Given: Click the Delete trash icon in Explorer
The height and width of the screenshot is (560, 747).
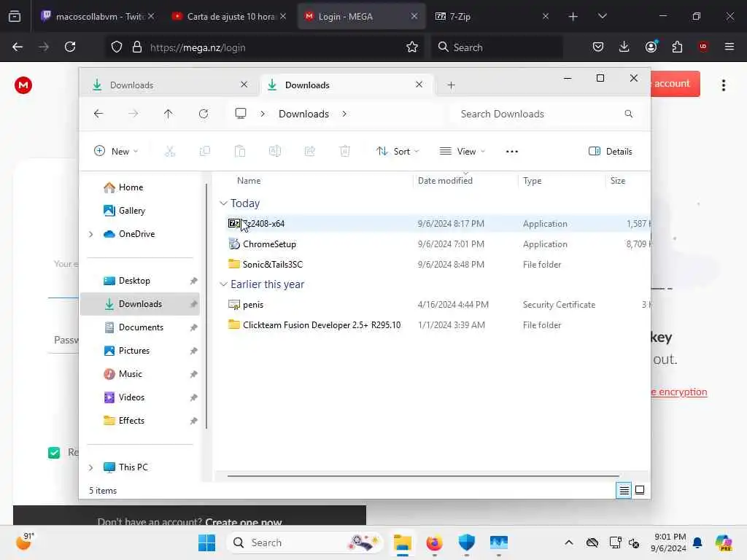Looking at the screenshot, I should click(344, 152).
